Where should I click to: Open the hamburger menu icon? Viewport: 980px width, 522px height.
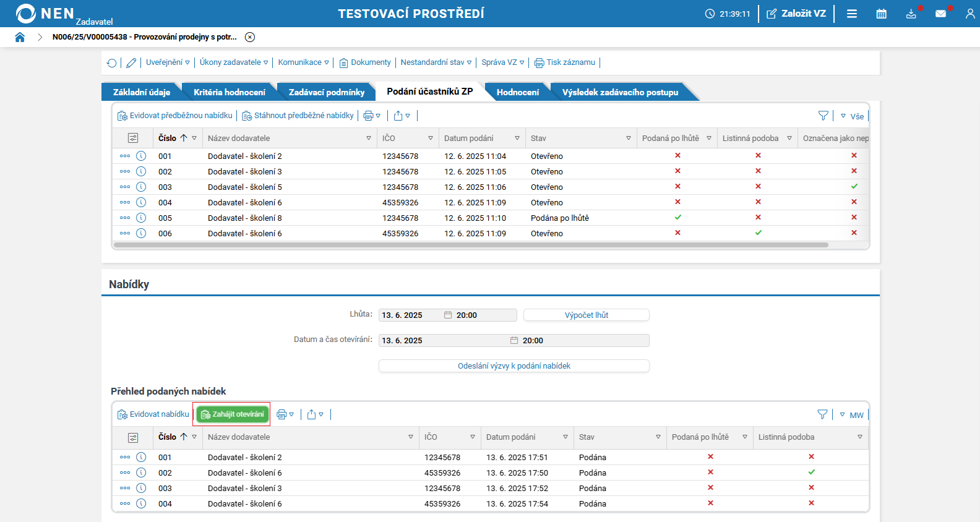point(852,14)
